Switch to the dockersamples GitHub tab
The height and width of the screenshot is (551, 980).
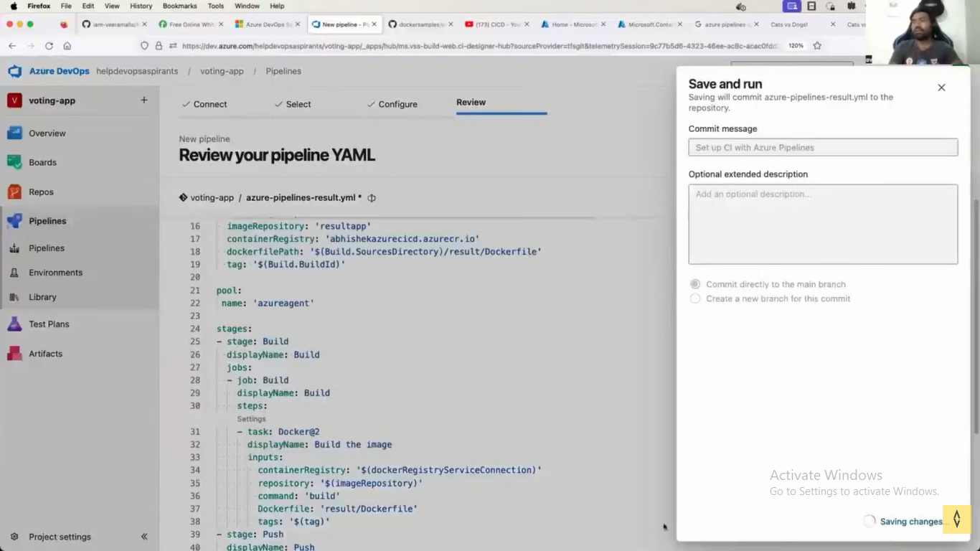coord(418,24)
